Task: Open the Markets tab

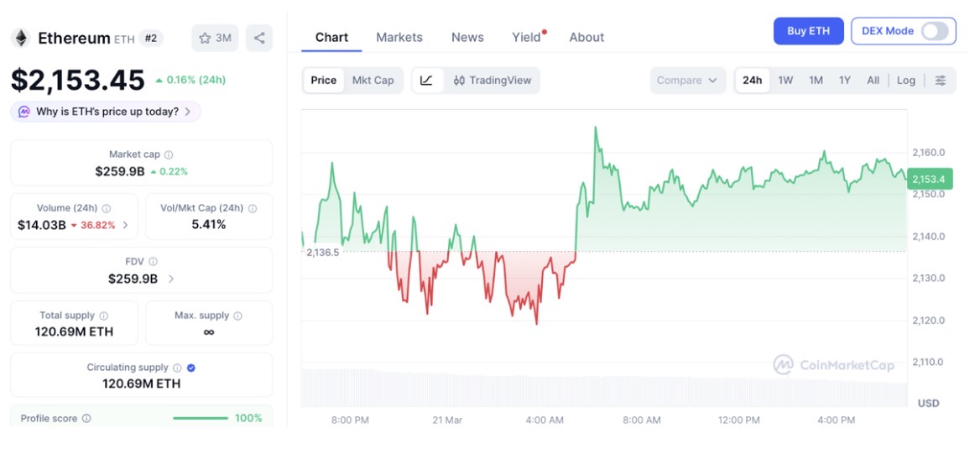Action: pyautogui.click(x=399, y=38)
